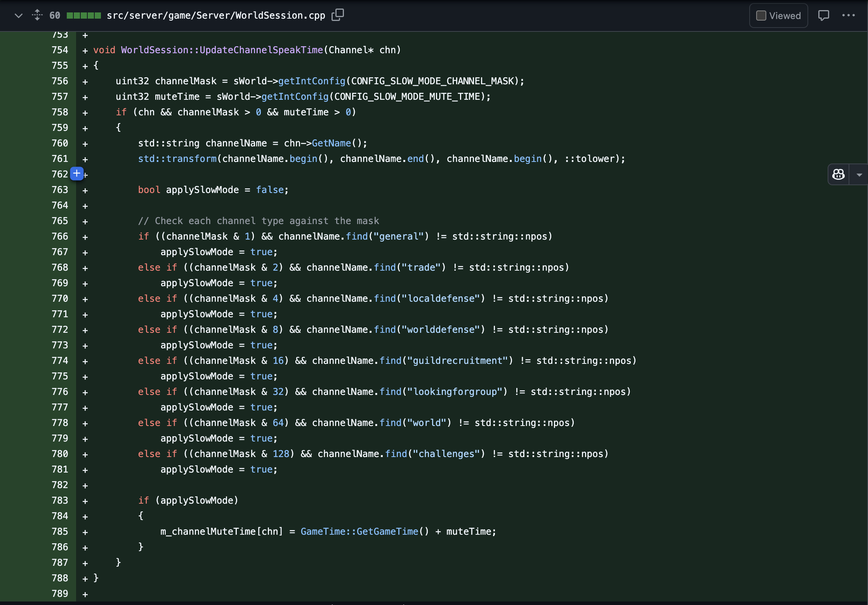Collapse the WorldSession.cpp file diff chevron
The image size is (868, 605).
(x=18, y=16)
